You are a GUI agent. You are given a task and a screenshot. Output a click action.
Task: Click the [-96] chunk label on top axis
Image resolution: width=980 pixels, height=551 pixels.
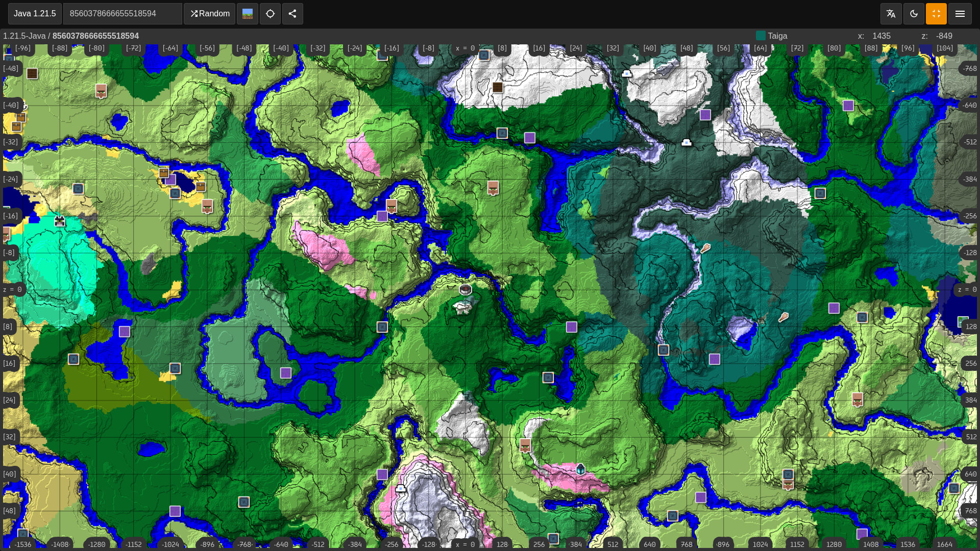pos(22,48)
